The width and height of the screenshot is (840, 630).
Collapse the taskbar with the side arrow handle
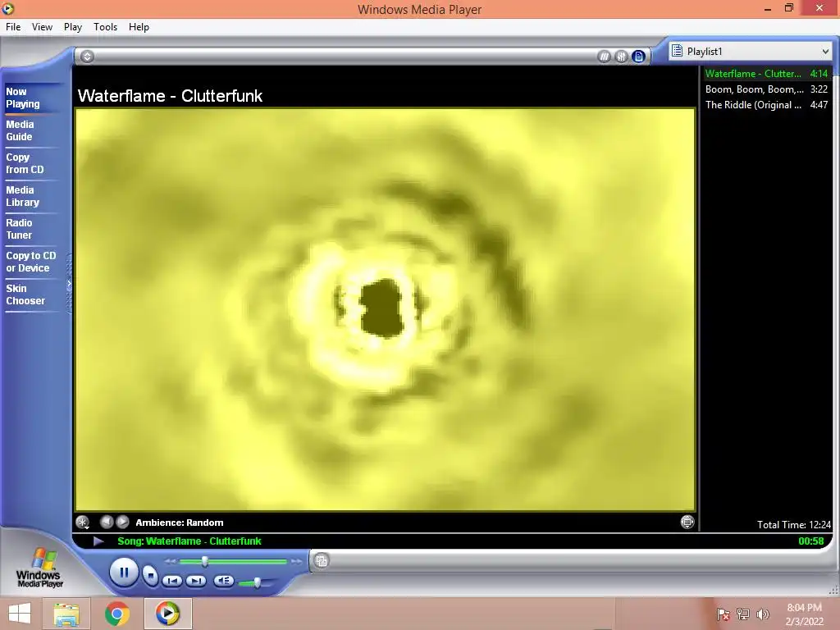click(69, 283)
